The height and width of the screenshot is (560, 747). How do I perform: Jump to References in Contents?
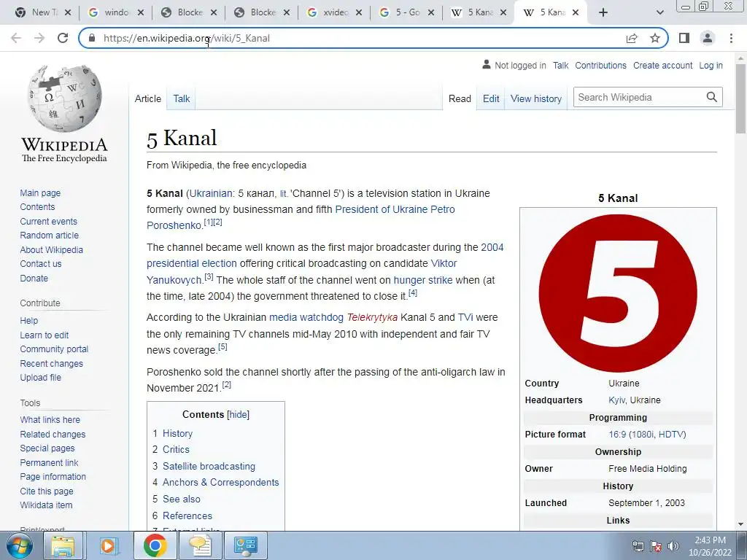tap(187, 516)
